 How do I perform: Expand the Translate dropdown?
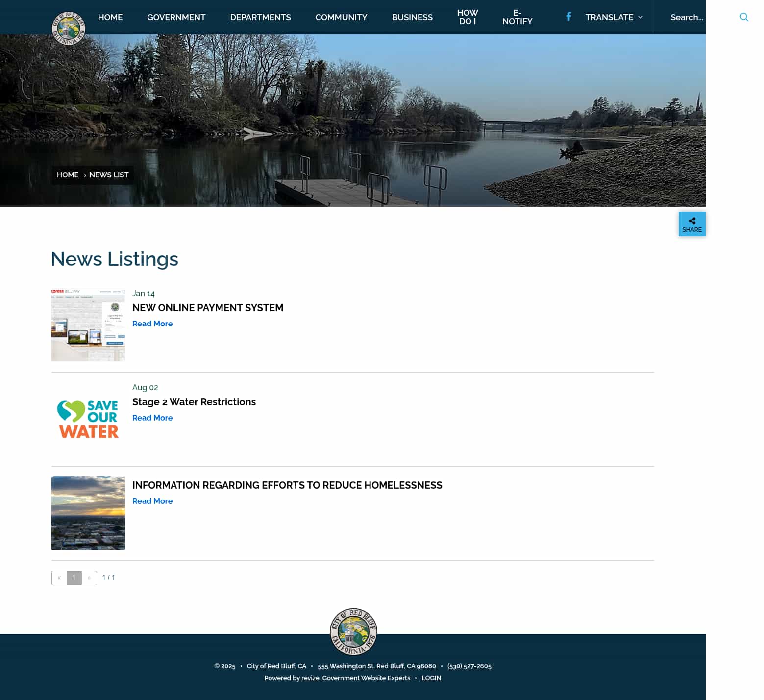614,17
